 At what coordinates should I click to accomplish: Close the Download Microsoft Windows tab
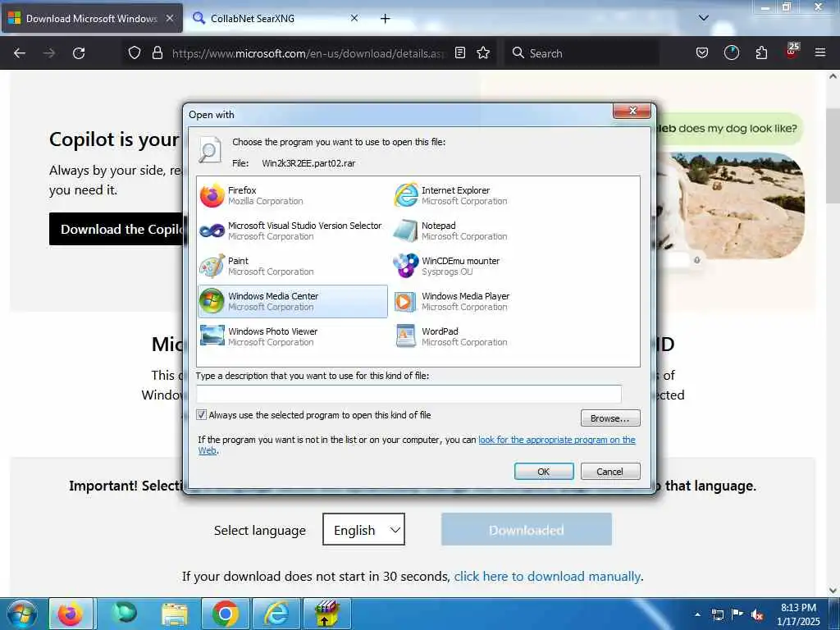point(169,18)
